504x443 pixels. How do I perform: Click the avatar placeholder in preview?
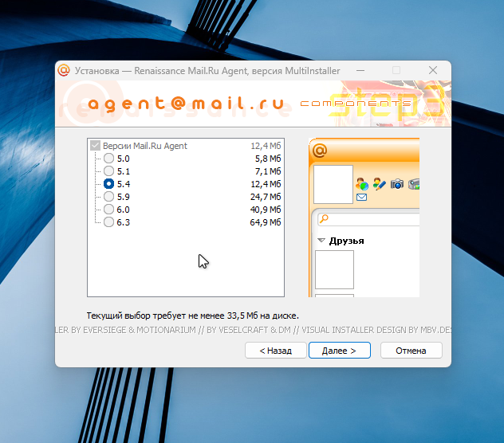pyautogui.click(x=333, y=184)
